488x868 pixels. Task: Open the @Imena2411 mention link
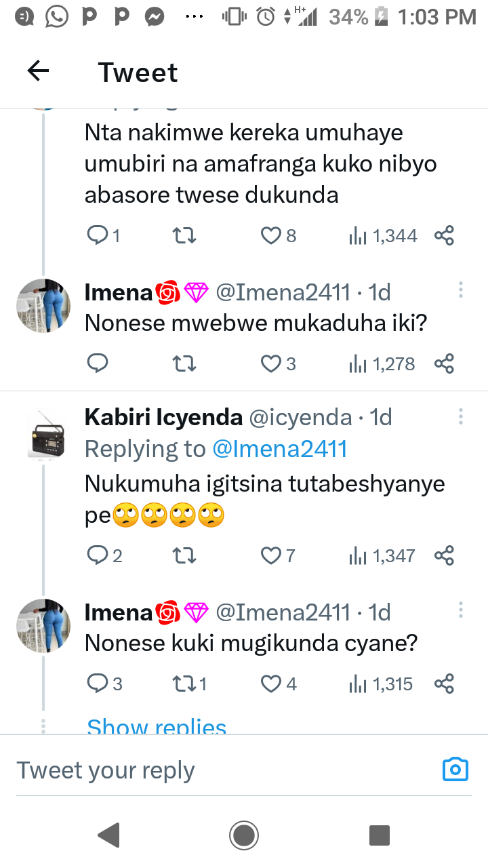pyautogui.click(x=279, y=449)
